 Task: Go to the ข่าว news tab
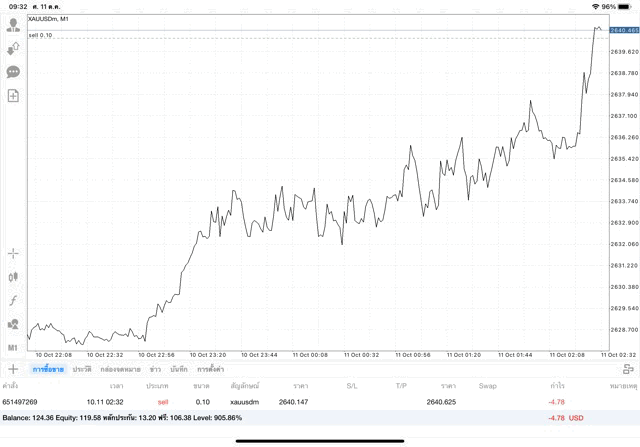pos(155,369)
